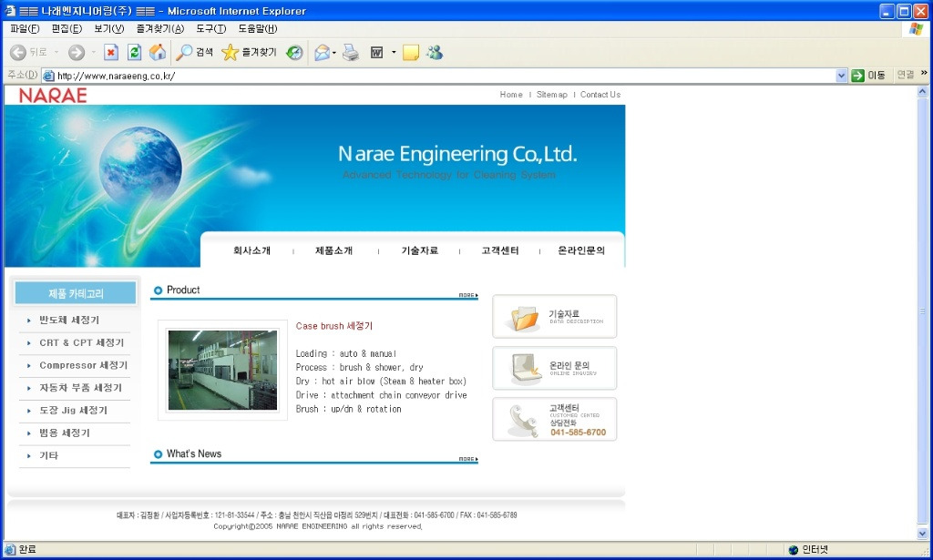Click the page icon in the address bar

[x=48, y=76]
